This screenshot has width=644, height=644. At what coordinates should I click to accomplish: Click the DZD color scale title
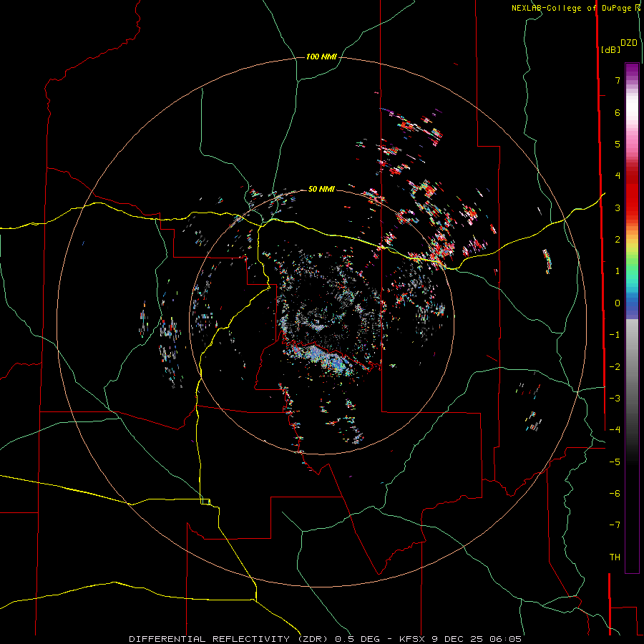tap(629, 43)
